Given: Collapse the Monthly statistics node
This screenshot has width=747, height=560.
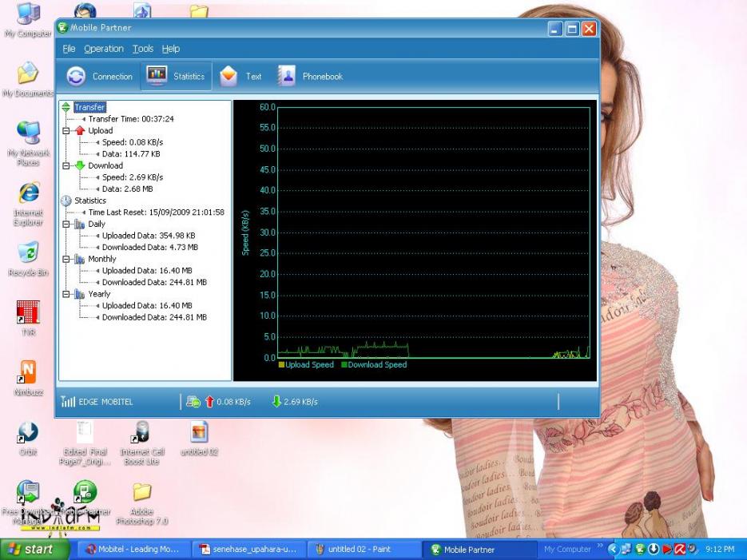Looking at the screenshot, I should point(66,259).
